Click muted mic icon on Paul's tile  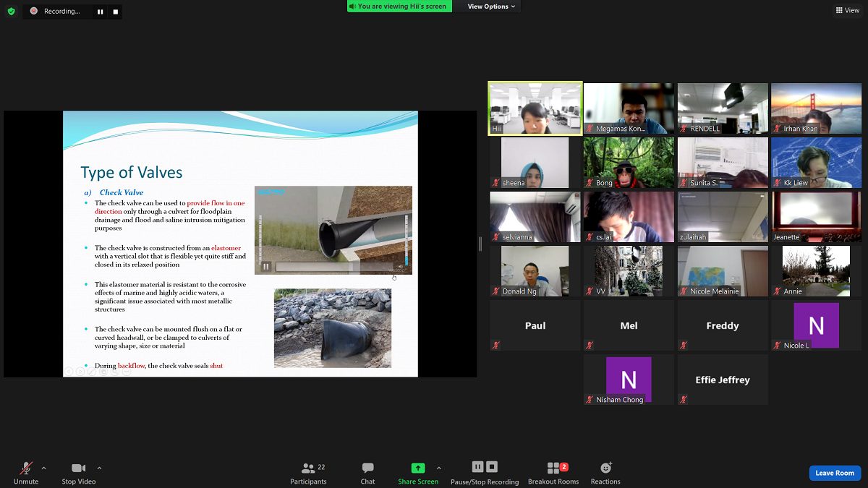pyautogui.click(x=495, y=346)
